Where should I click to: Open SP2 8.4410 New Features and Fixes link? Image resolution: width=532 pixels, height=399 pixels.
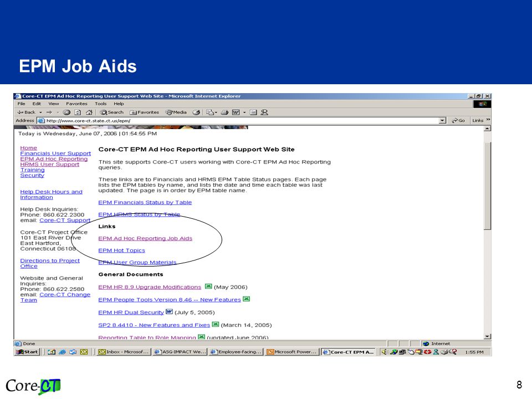154,325
